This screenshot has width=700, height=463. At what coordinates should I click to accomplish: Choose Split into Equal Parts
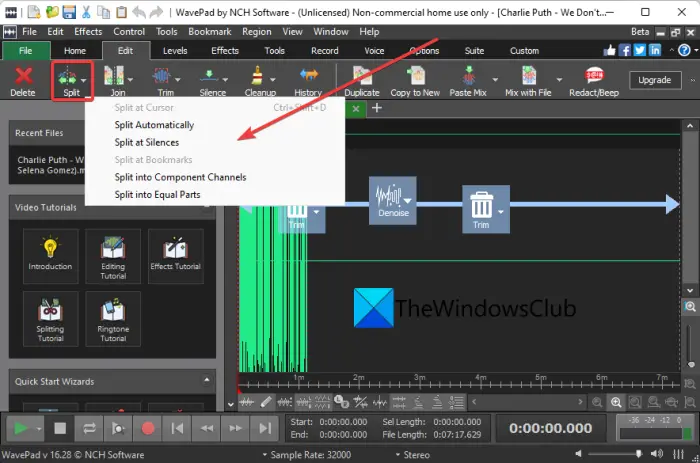(157, 195)
